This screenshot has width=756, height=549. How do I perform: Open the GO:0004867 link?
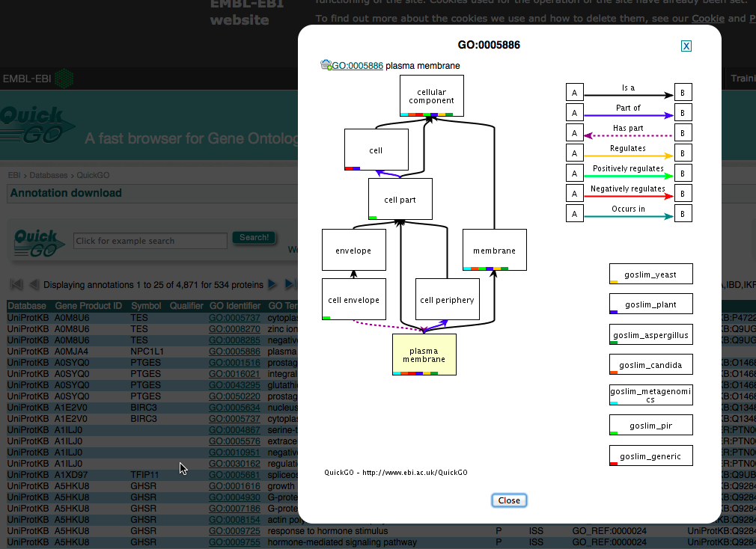[234, 430]
